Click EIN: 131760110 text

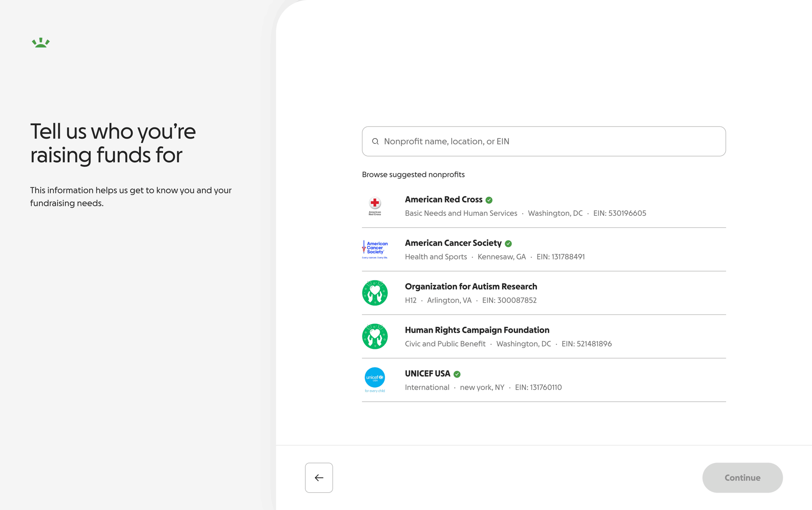538,388
